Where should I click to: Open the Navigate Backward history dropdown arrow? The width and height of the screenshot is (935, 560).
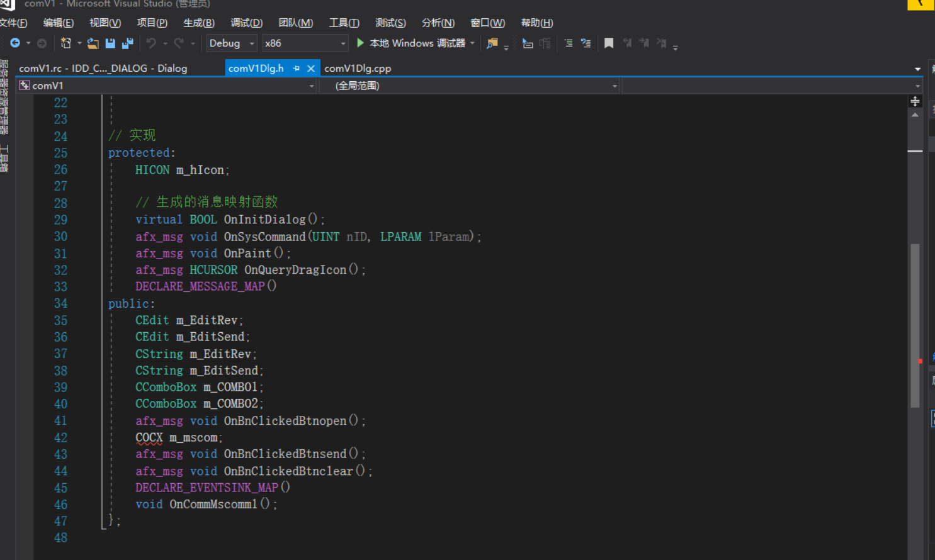[28, 43]
